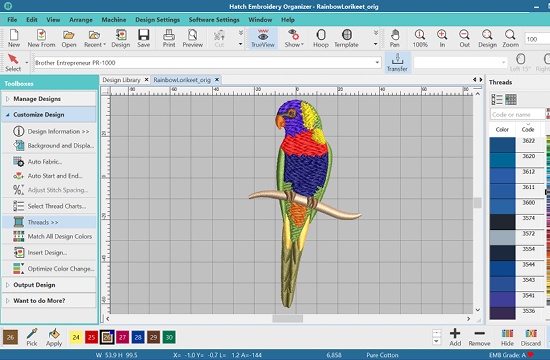Select blue color swatch 28
550x360 pixels.
coord(138,338)
